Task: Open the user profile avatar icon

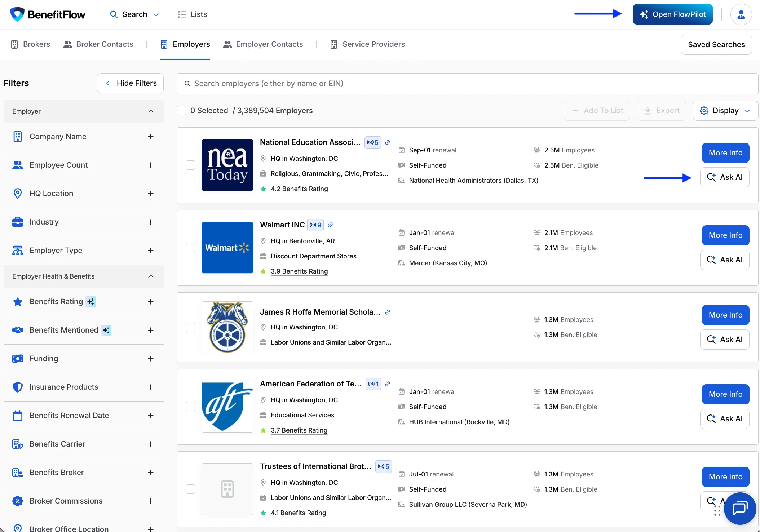Action: 741,14
